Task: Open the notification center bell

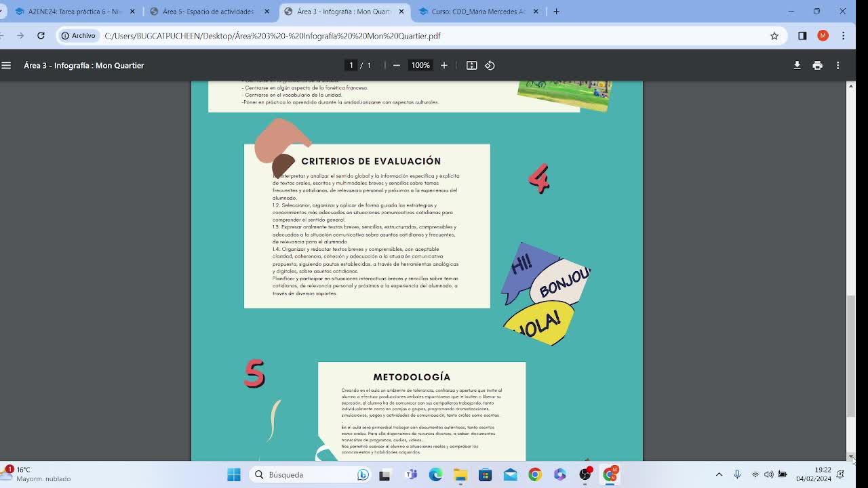Action: tap(841, 474)
